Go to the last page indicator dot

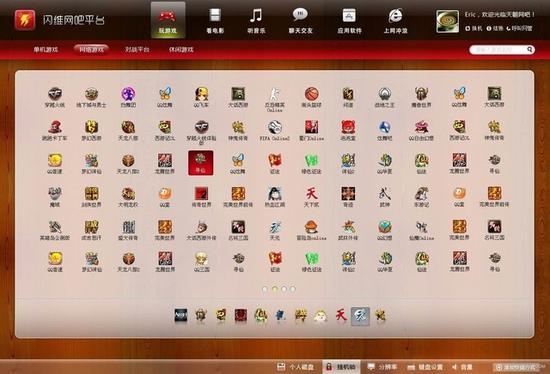click(293, 289)
